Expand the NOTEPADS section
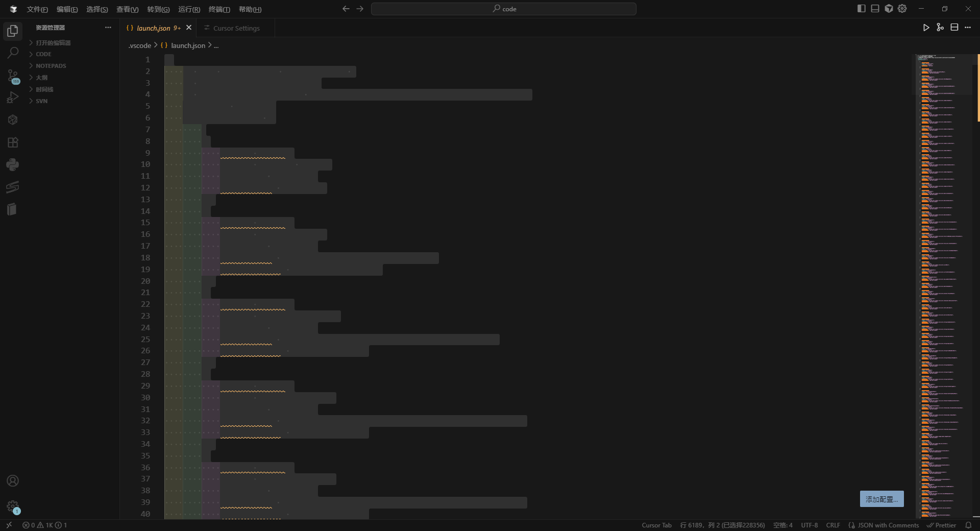 [x=74, y=66]
